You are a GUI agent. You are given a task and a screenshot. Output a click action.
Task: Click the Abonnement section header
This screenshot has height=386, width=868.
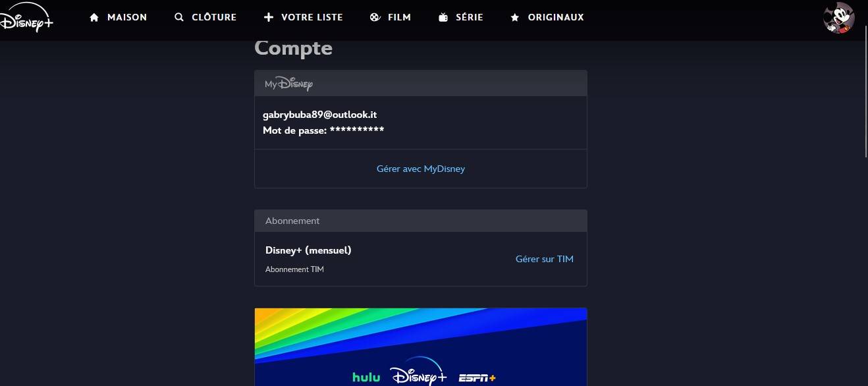[421, 221]
